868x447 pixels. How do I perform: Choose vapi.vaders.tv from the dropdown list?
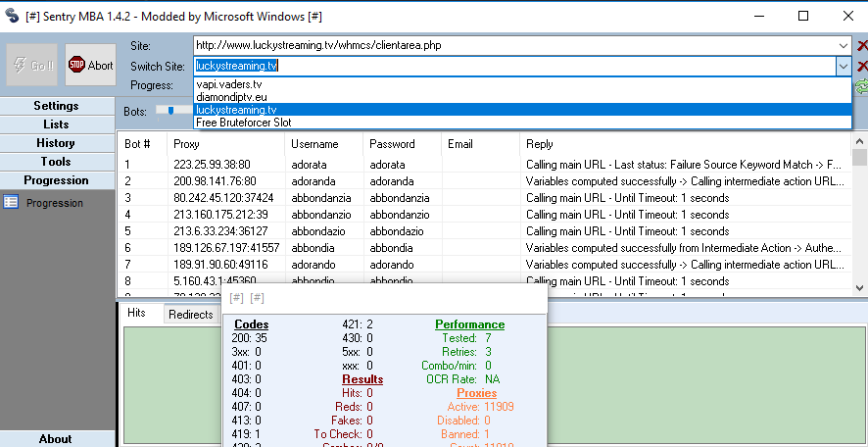pyautogui.click(x=228, y=85)
